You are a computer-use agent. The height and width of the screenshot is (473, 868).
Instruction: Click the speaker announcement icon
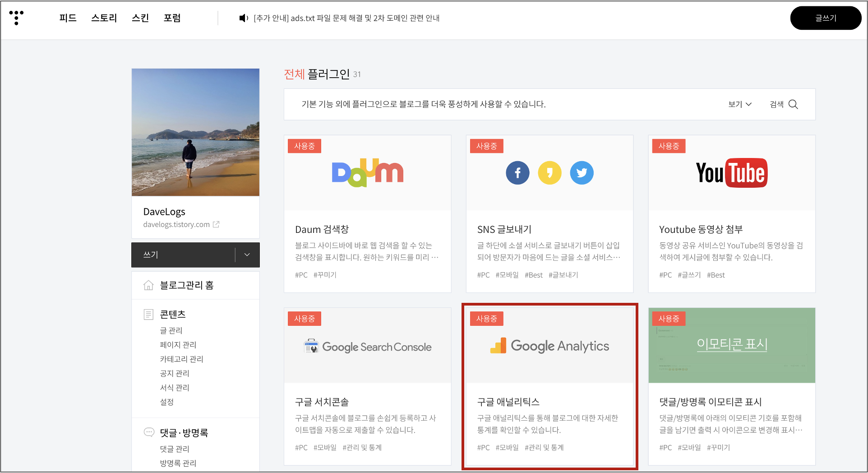244,18
